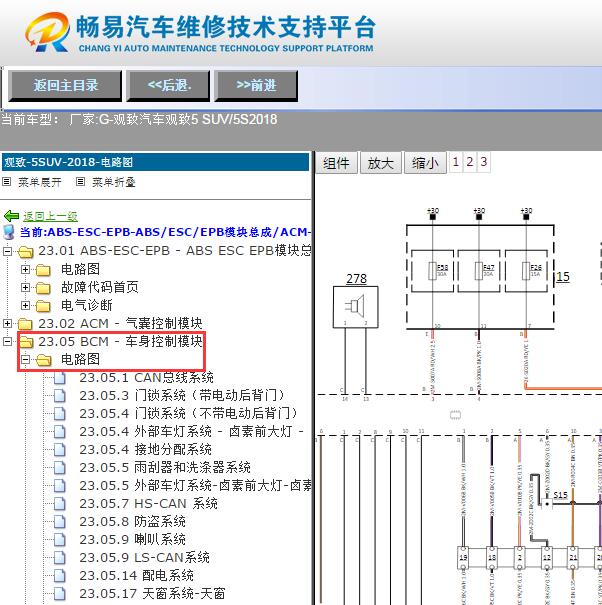
Task: Collapse the 23.05 BCM node
Action: pyautogui.click(x=7, y=341)
